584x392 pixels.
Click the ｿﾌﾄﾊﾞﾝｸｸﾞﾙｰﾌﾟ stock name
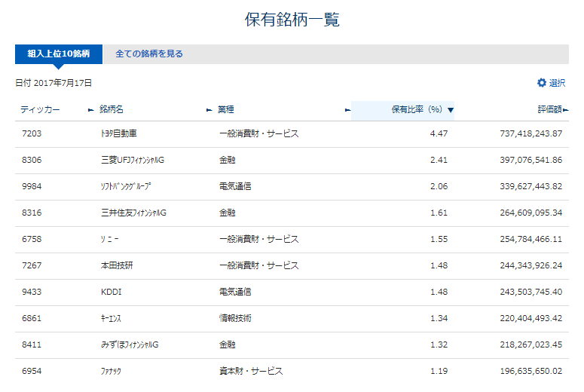(x=126, y=186)
